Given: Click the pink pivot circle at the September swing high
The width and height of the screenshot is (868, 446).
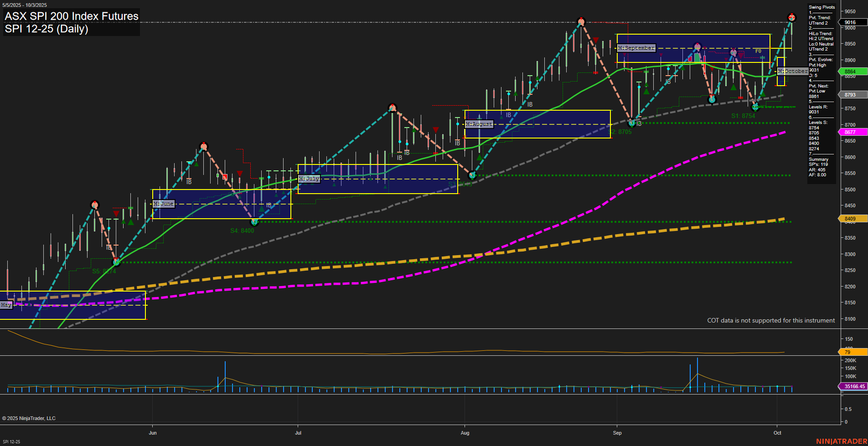Looking at the screenshot, I should pyautogui.click(x=697, y=46).
